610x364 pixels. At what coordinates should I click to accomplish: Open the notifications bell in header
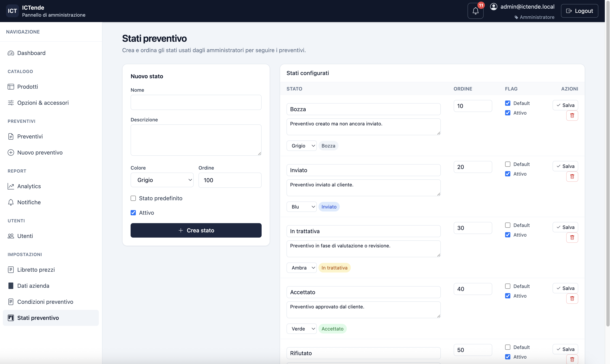pos(475,11)
